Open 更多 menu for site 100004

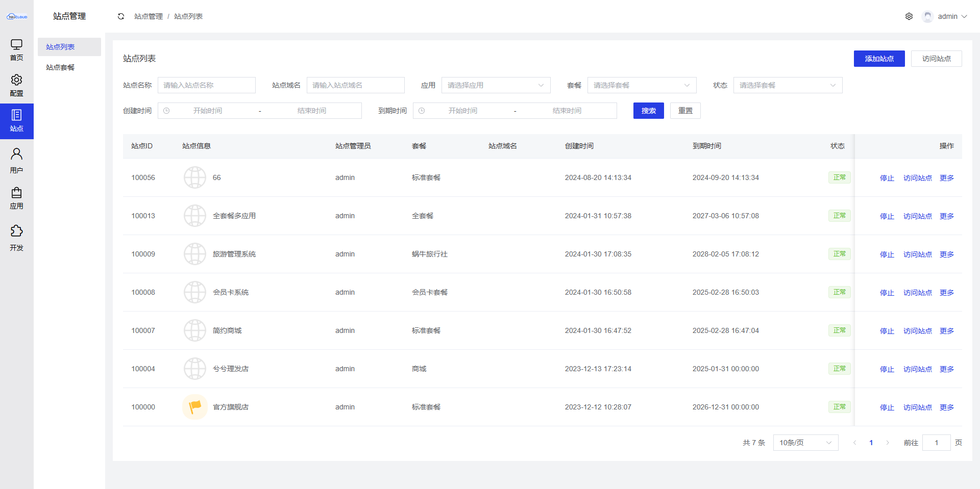947,369
